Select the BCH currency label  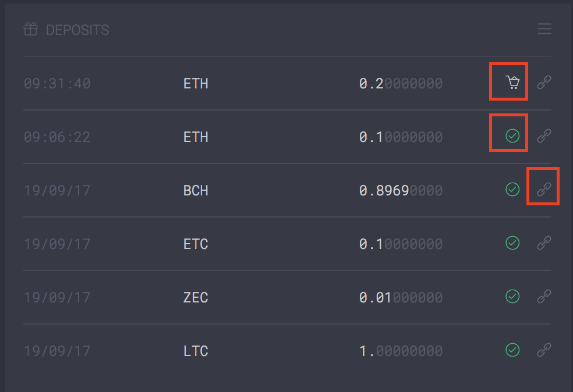[x=196, y=191]
